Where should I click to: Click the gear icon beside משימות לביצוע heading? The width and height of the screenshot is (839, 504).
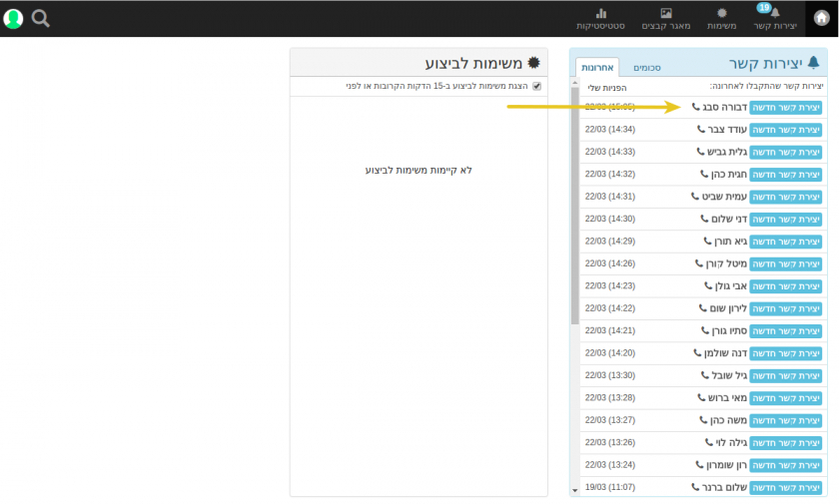(x=533, y=63)
